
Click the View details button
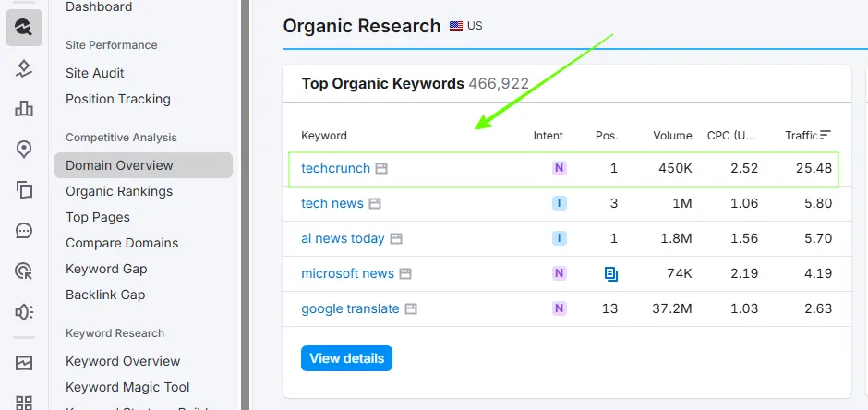click(x=346, y=358)
